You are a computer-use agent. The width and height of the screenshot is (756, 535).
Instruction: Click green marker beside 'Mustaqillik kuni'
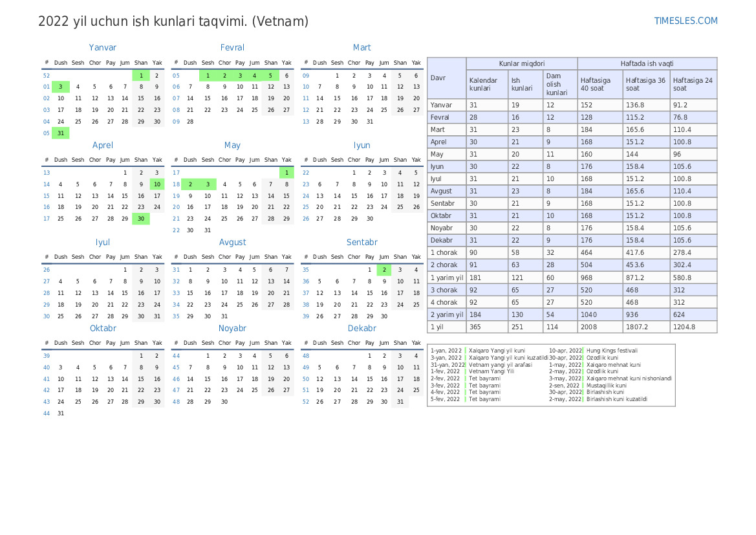pos(583,386)
